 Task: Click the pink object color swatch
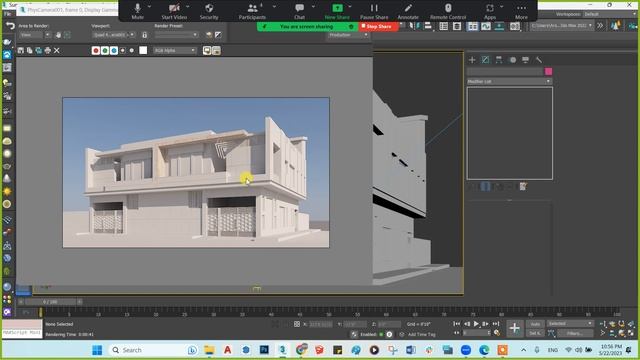[549, 71]
